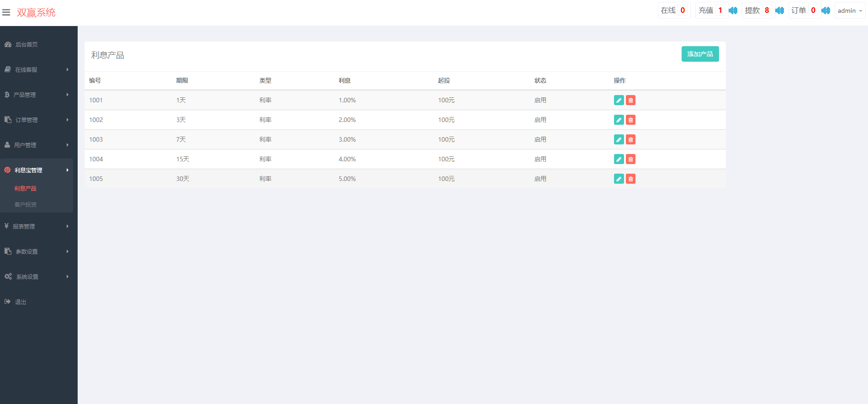Expand the 产品管理 sidebar menu
868x404 pixels.
tap(37, 95)
